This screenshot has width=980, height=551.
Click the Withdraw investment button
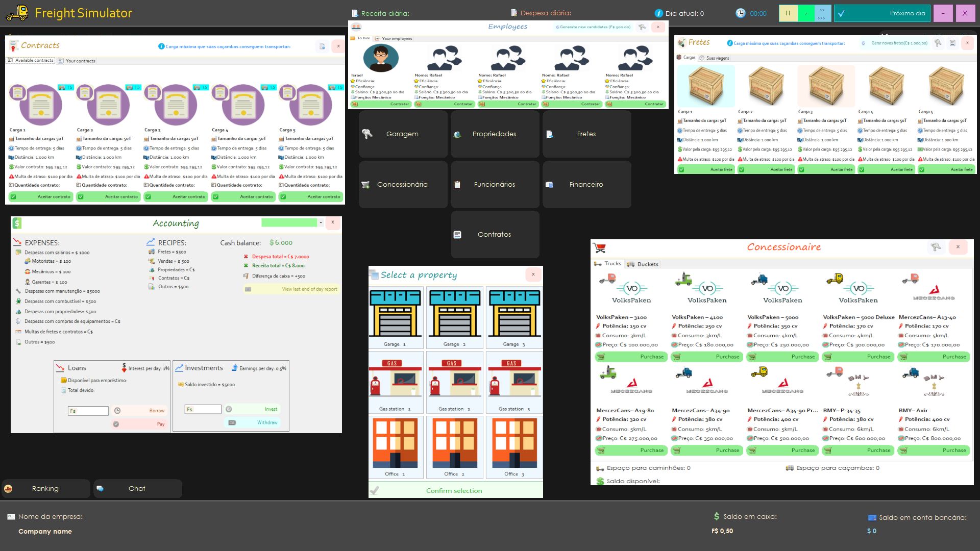tap(253, 422)
